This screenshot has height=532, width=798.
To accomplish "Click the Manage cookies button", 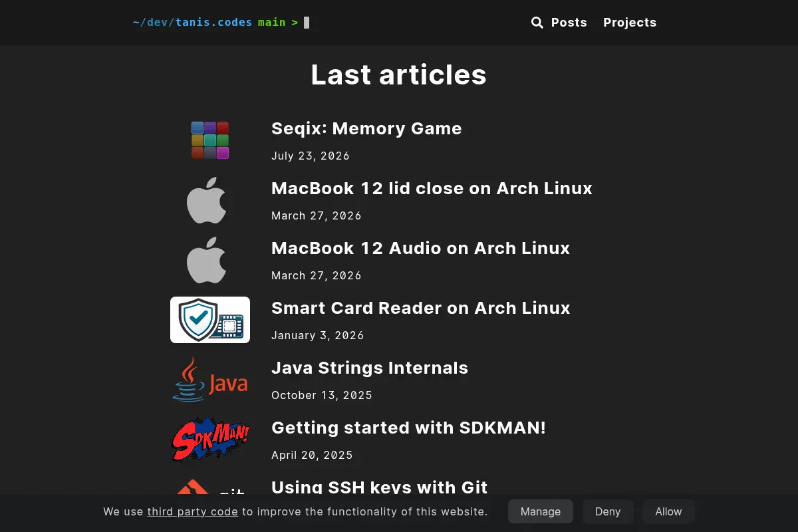I will [x=541, y=511].
